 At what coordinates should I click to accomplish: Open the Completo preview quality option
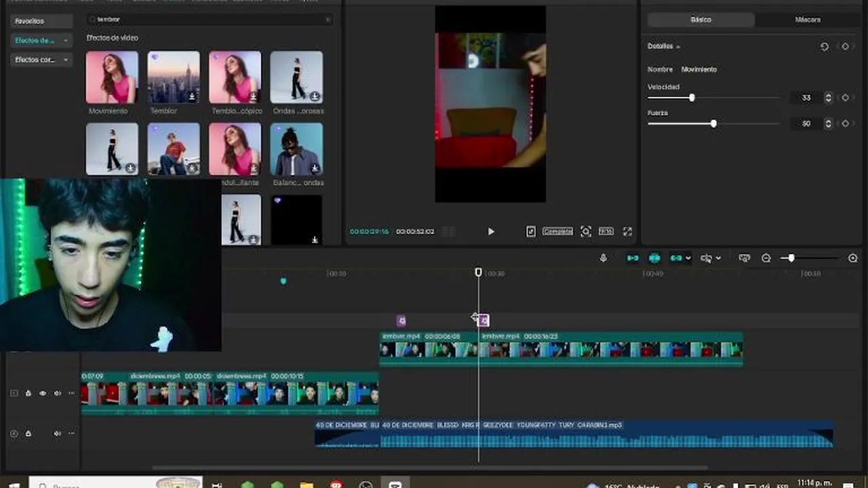click(557, 232)
